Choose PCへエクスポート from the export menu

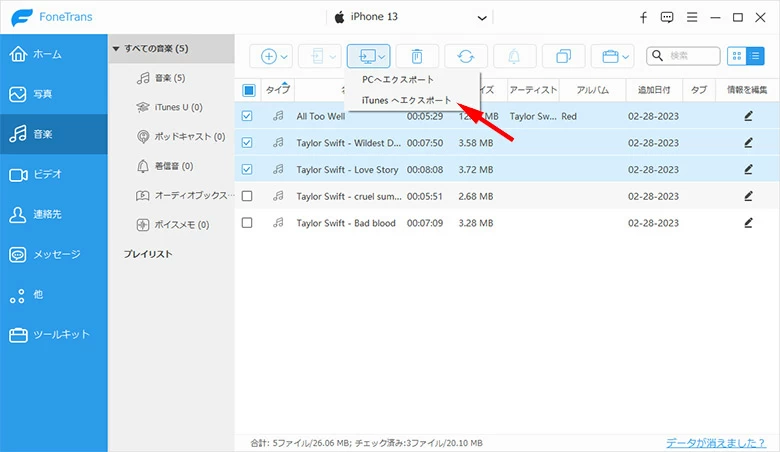point(399,80)
